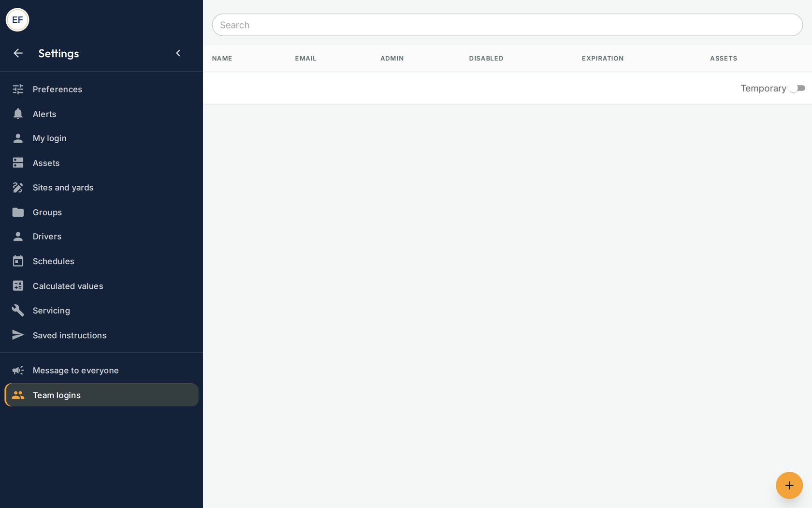Click the Team logins people icon

click(x=18, y=395)
